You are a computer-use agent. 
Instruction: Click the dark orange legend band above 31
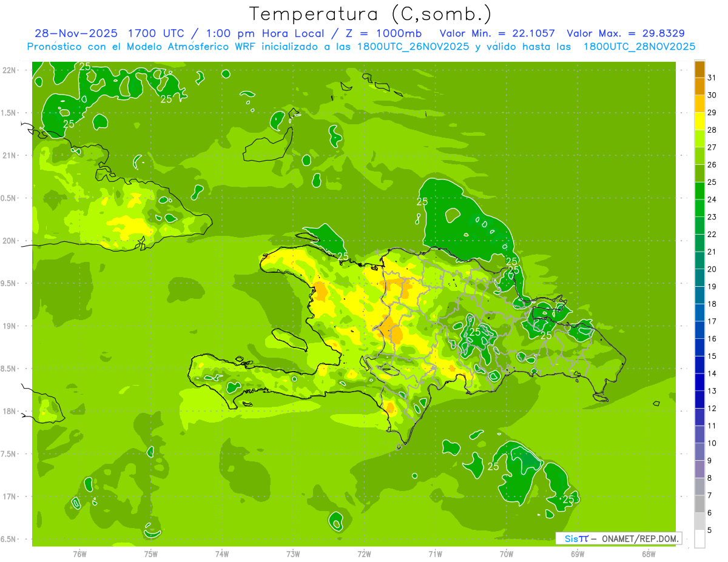coord(699,69)
